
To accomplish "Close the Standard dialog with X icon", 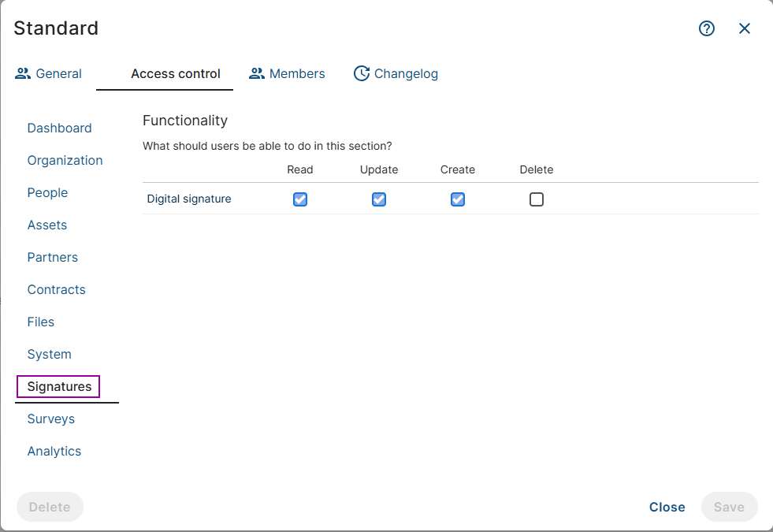I will coord(745,28).
